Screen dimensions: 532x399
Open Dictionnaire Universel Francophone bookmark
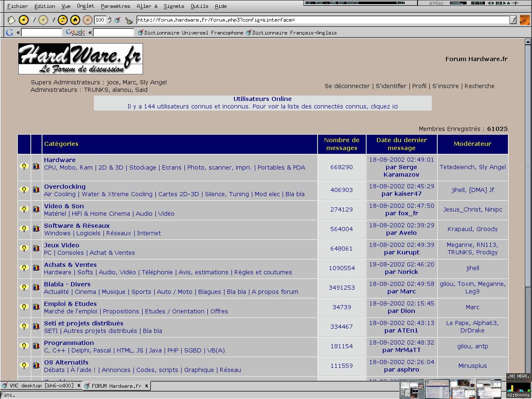pyautogui.click(x=190, y=32)
